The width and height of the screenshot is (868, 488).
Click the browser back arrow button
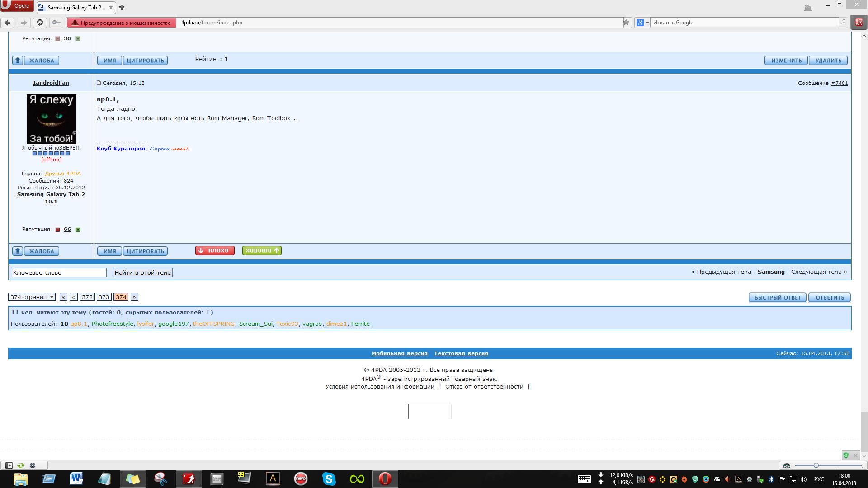click(8, 23)
